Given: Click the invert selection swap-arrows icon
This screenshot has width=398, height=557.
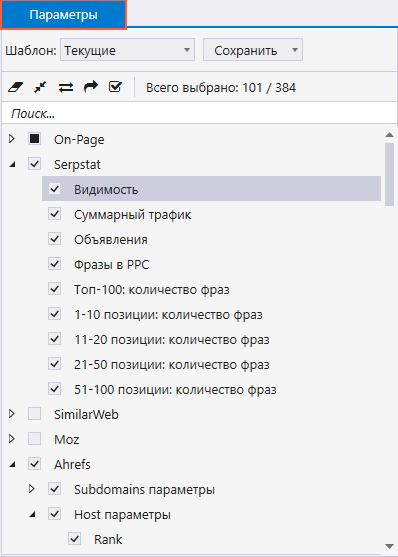Looking at the screenshot, I should [x=66, y=87].
